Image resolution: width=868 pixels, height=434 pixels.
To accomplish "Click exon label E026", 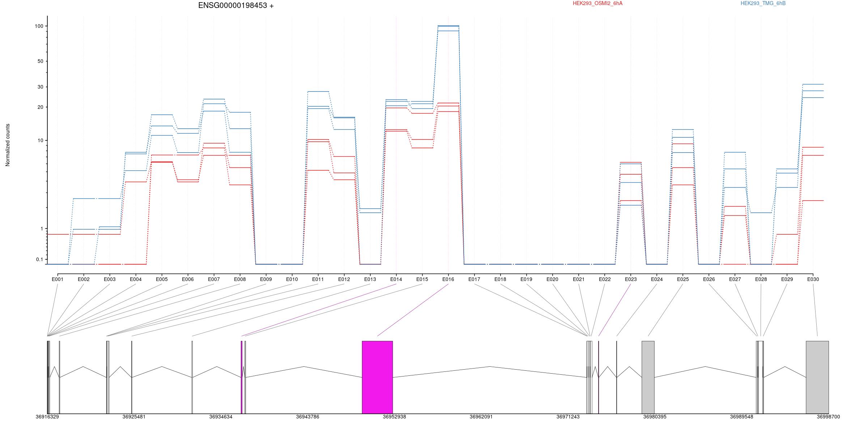I will click(709, 279).
